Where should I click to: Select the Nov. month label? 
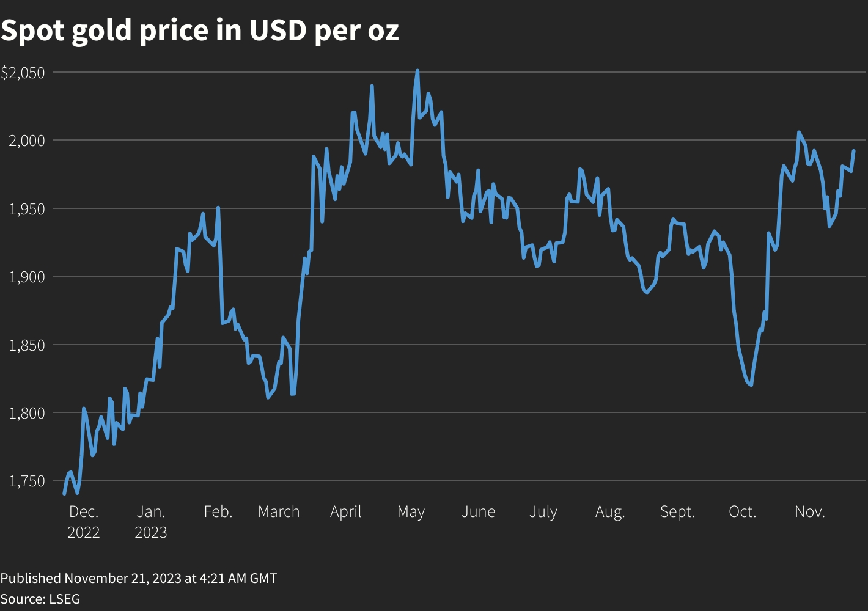810,511
